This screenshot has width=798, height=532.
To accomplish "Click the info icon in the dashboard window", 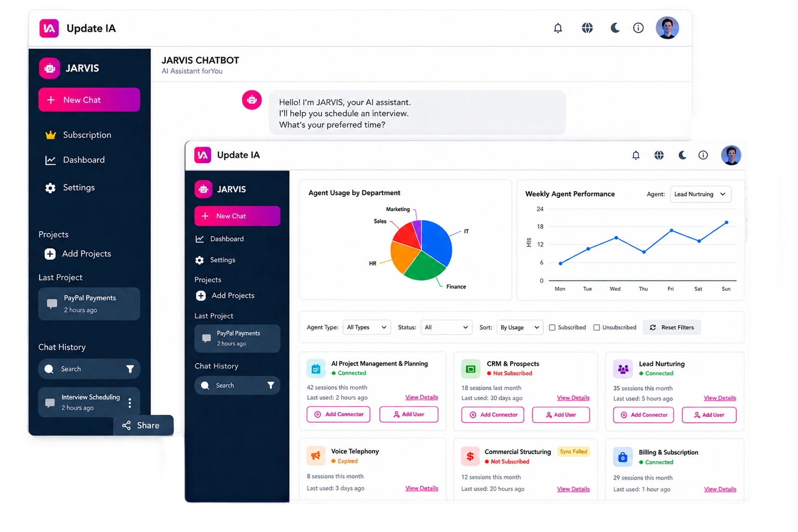I will pos(703,155).
